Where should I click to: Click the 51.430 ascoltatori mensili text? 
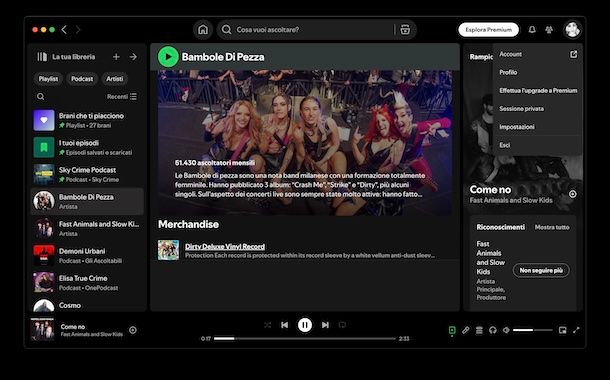215,163
